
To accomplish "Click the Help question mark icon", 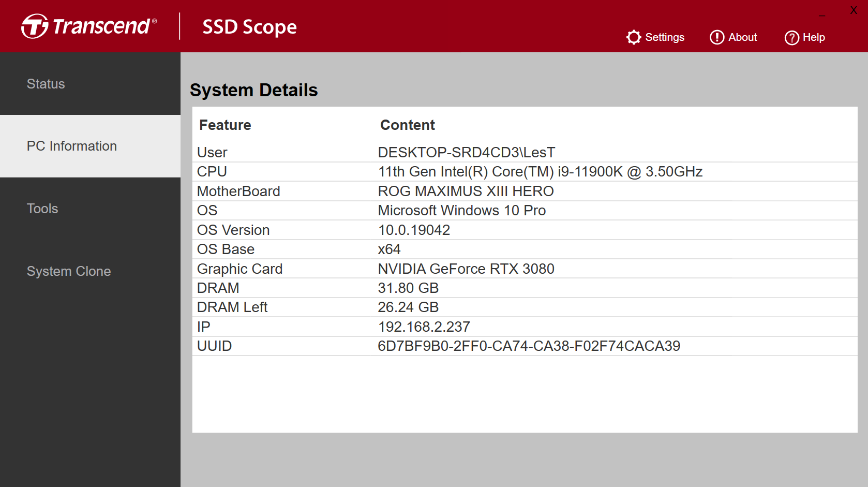I will point(791,38).
